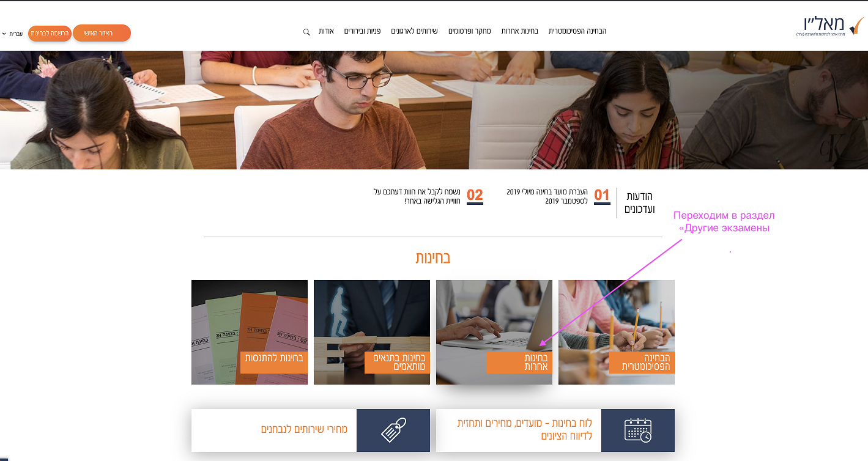Open the עברית language dropdown
868x461 pixels.
(x=13, y=34)
